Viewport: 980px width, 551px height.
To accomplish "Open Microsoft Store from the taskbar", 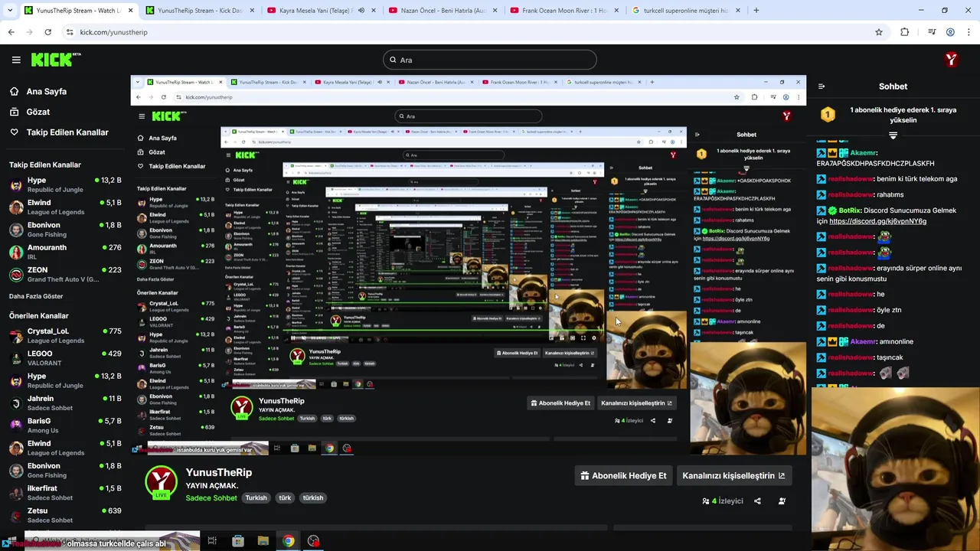I will (x=238, y=541).
